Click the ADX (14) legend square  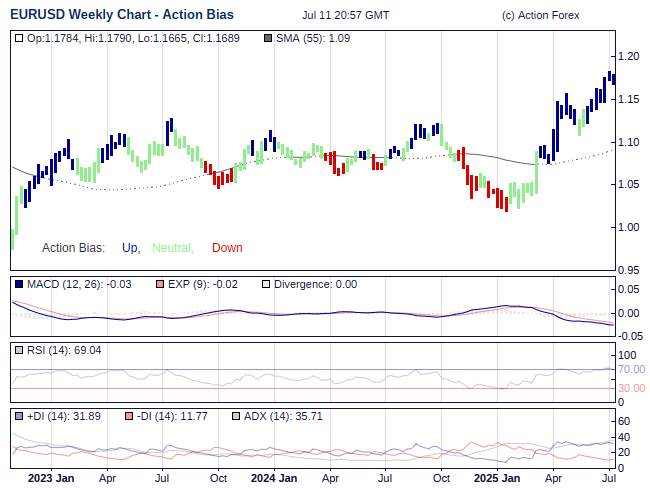[236, 416]
